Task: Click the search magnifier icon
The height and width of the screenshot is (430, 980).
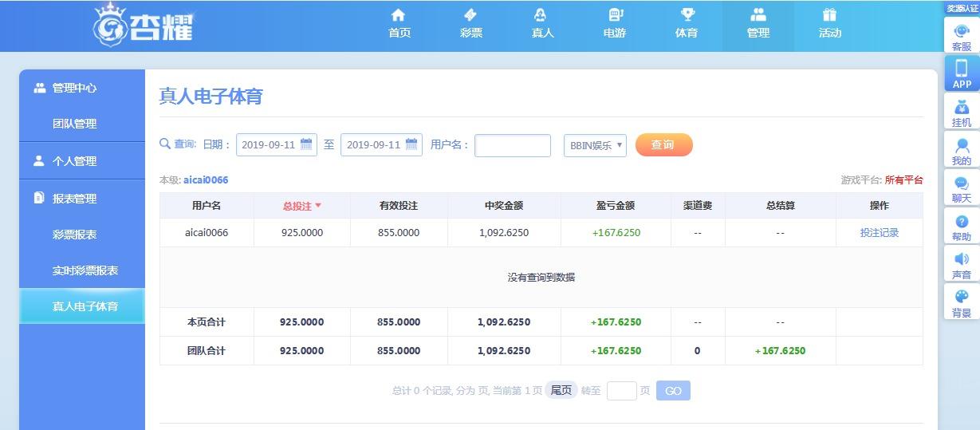Action: 165,144
